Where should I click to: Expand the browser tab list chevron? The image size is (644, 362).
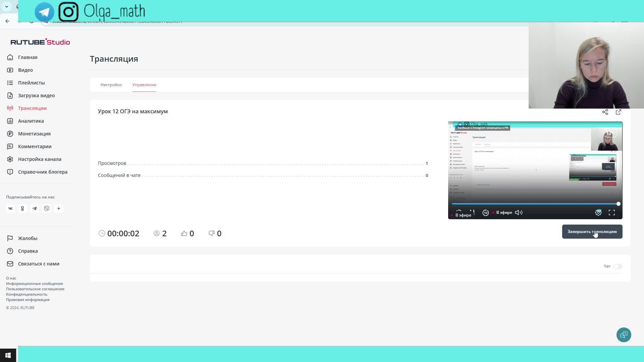coord(7,7)
